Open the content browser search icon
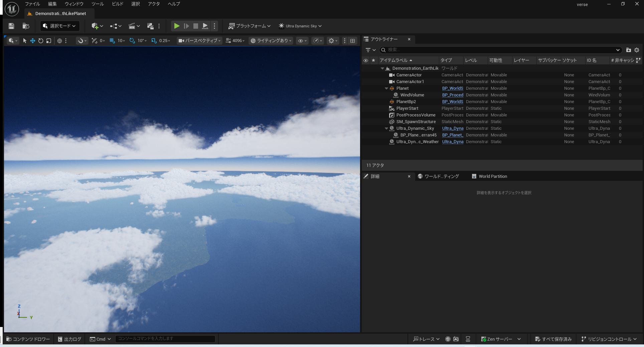Viewport: 644px width, 347px height. click(26, 26)
